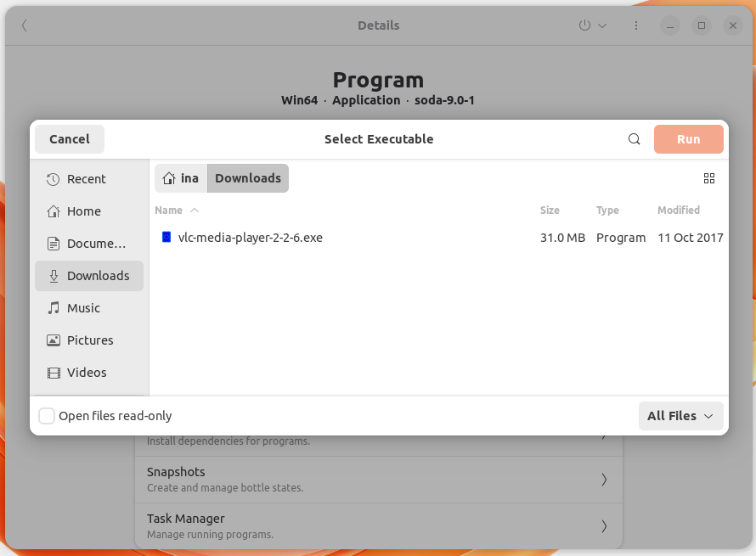Open Snapshots row chevron in Details window

(x=604, y=480)
